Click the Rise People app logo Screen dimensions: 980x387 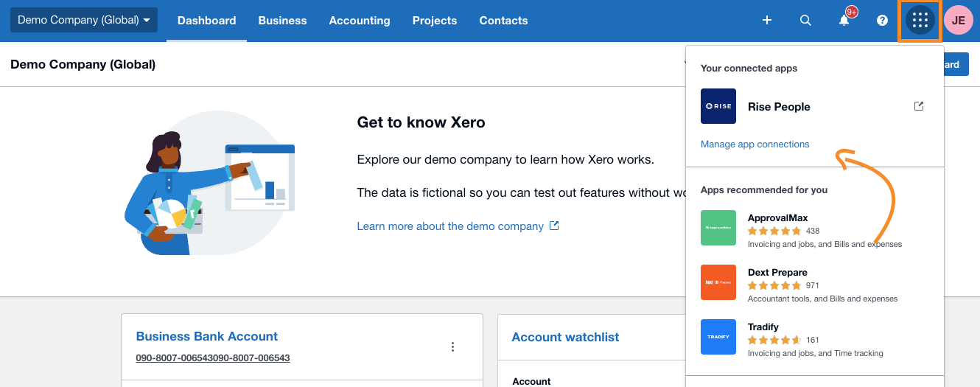coord(718,106)
